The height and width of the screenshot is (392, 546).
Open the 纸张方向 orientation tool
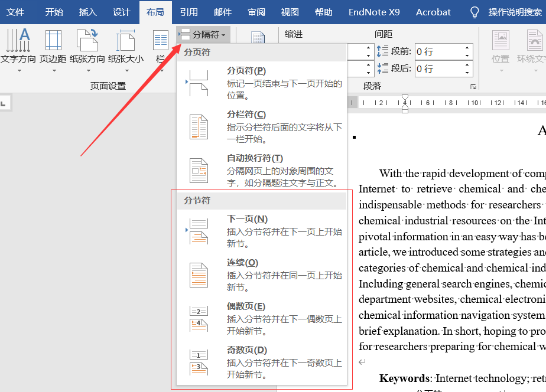[87, 47]
